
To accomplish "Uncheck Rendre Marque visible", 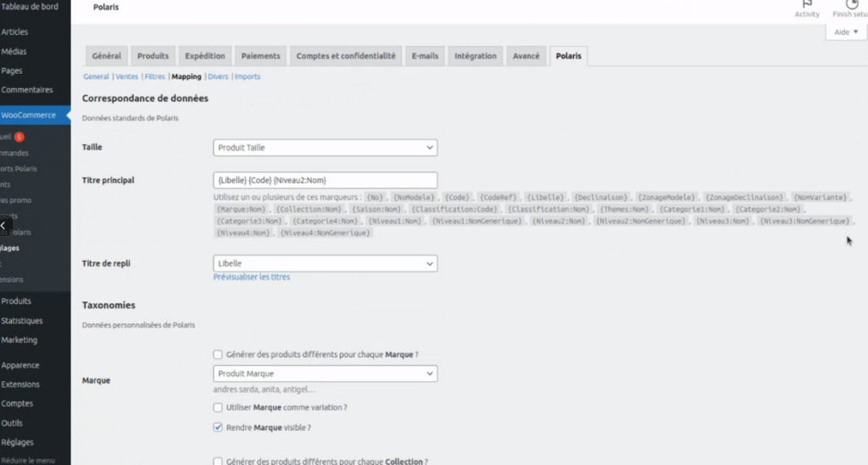I will (x=219, y=428).
